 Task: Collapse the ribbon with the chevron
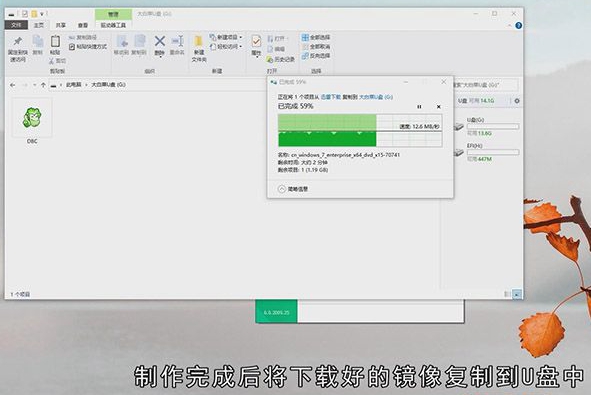point(510,25)
